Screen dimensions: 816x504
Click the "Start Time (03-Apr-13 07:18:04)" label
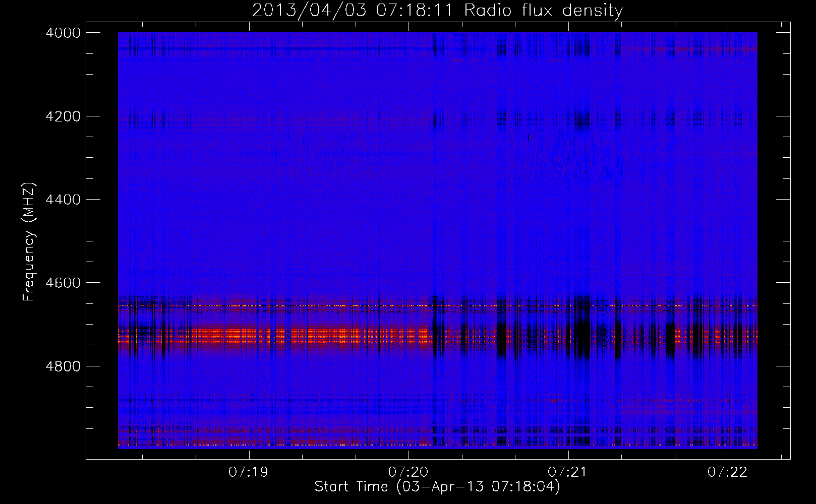(437, 487)
